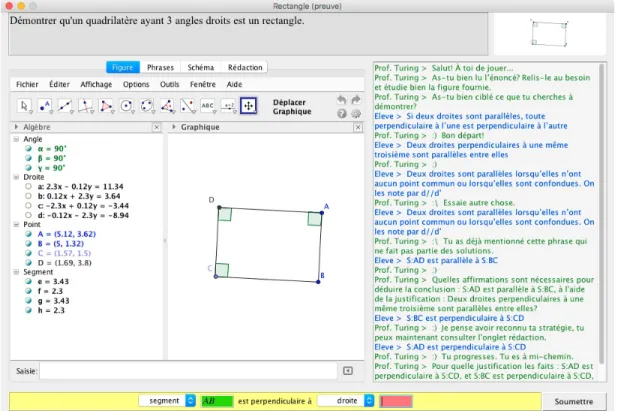
Task: Open the Affichage menu
Action: [x=96, y=84]
